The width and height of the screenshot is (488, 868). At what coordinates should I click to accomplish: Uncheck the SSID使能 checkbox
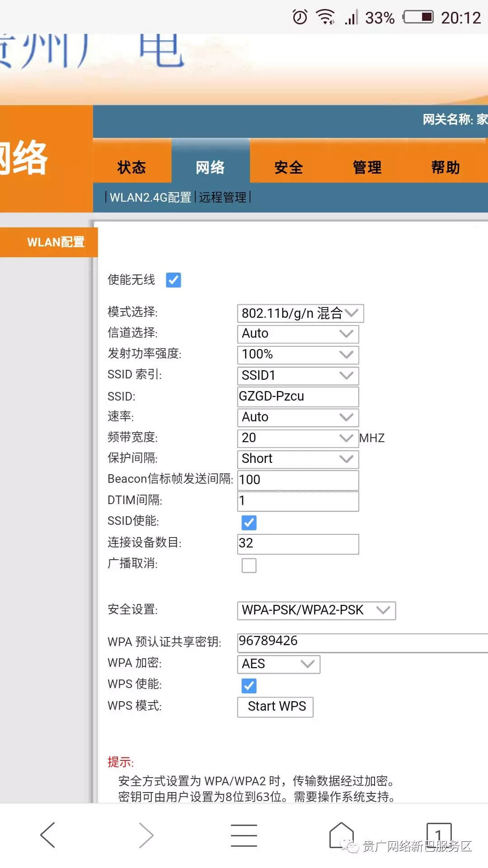(249, 523)
